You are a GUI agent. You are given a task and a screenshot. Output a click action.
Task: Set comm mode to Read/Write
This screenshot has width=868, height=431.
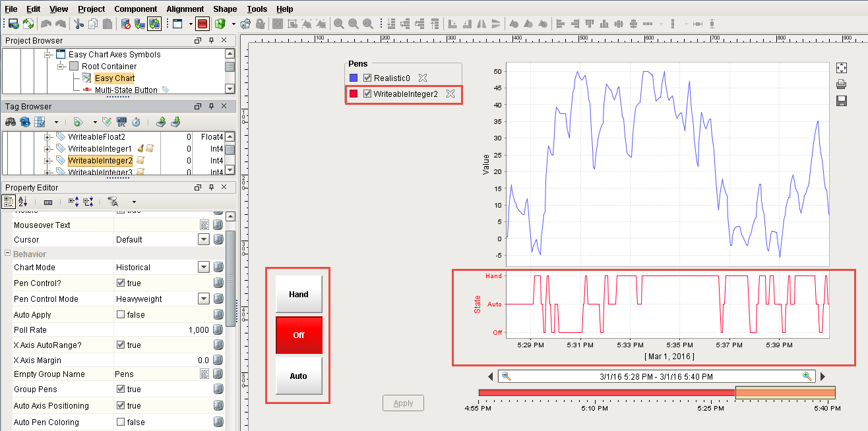pyautogui.click(x=154, y=24)
